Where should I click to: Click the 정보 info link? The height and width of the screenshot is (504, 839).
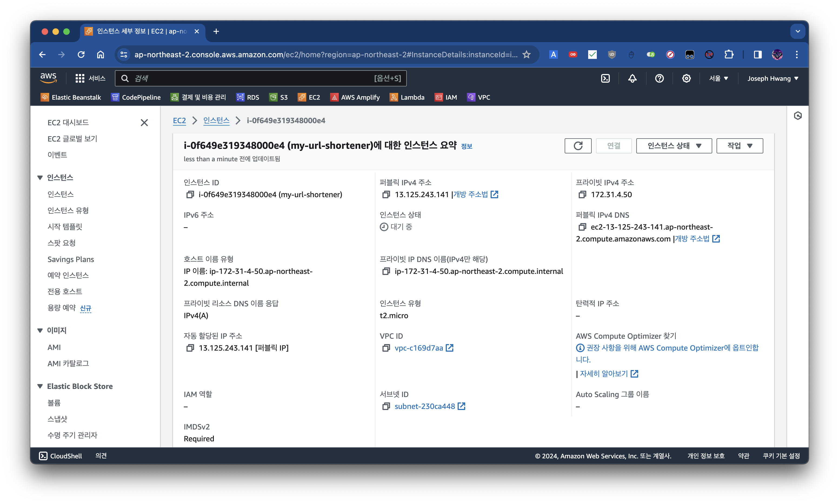(467, 146)
